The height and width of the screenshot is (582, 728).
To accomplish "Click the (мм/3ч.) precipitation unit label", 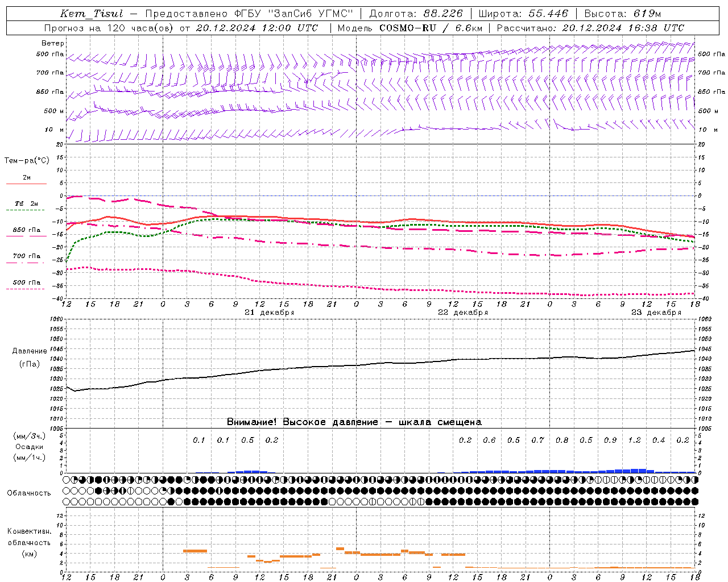I will 29,436.
